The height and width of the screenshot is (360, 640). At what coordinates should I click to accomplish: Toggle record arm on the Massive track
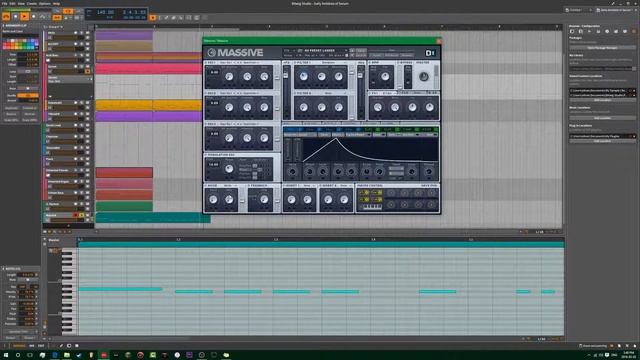tap(75, 215)
